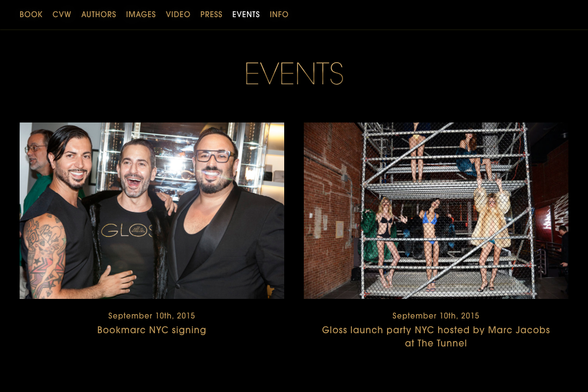
Task: Open the INFO page
Action: [x=279, y=15]
